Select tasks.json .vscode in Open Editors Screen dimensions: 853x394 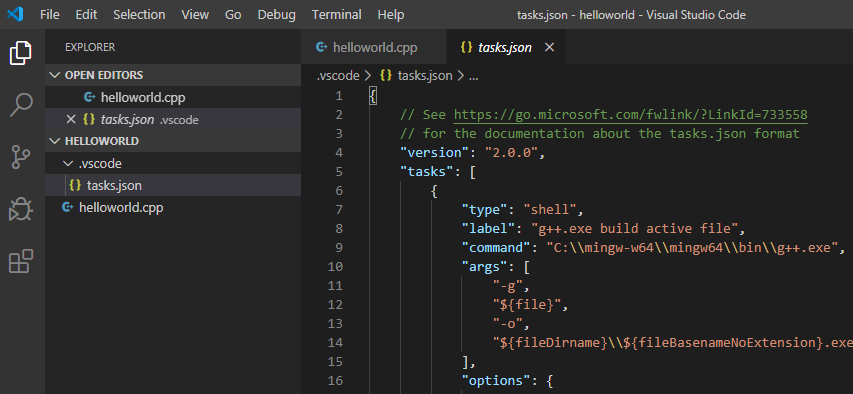[173, 119]
